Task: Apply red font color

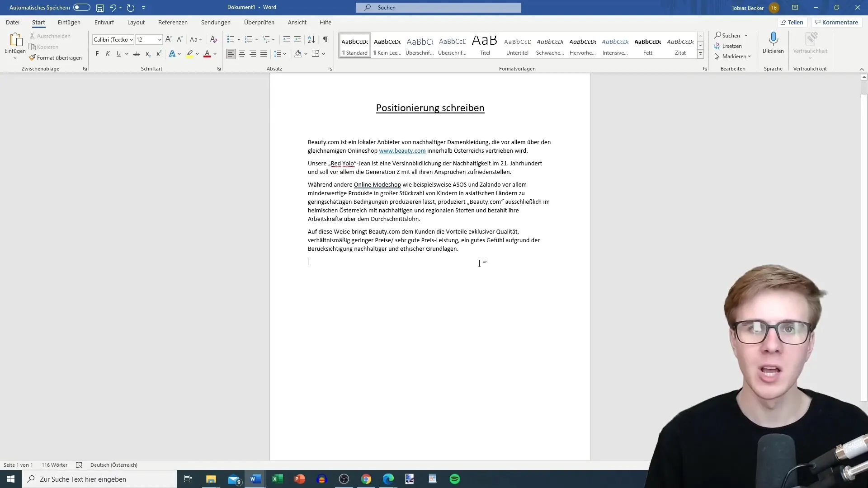Action: 207,54
